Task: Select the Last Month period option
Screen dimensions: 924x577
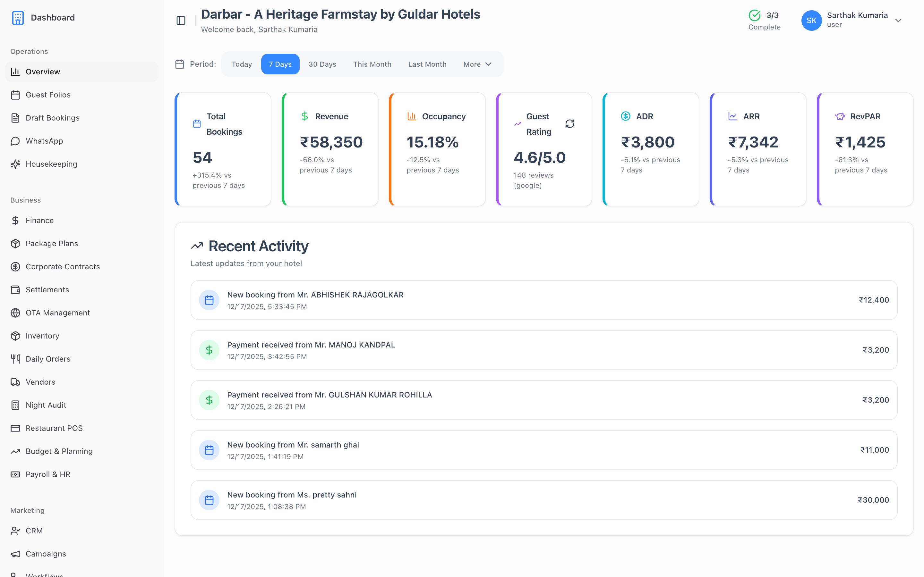Action: tap(427, 64)
